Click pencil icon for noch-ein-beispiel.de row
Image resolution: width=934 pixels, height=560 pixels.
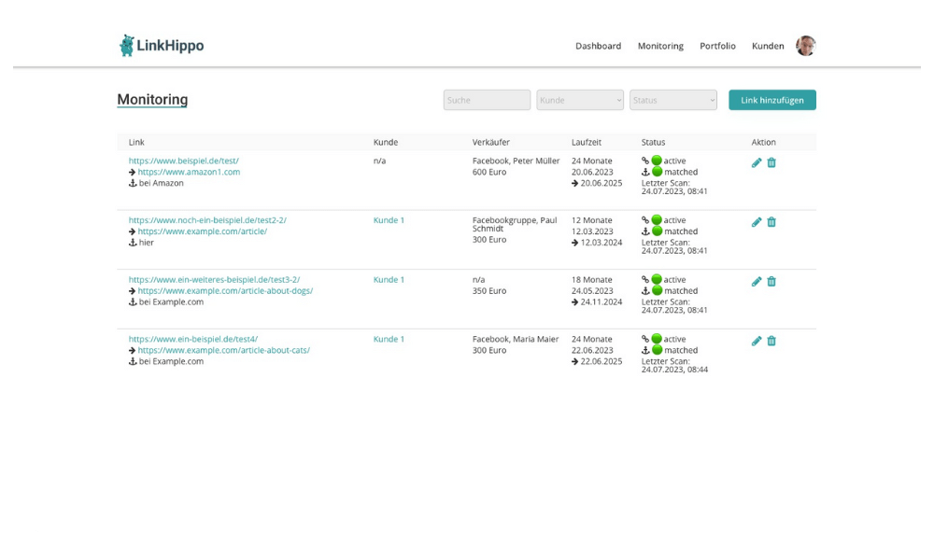tap(757, 222)
